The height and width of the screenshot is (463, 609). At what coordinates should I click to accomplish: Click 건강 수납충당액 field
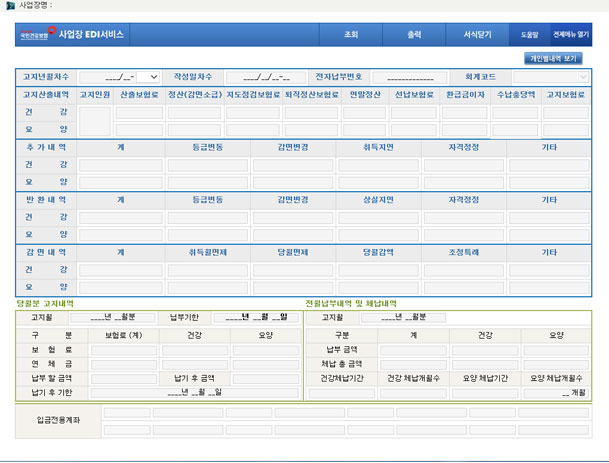pos(515,113)
